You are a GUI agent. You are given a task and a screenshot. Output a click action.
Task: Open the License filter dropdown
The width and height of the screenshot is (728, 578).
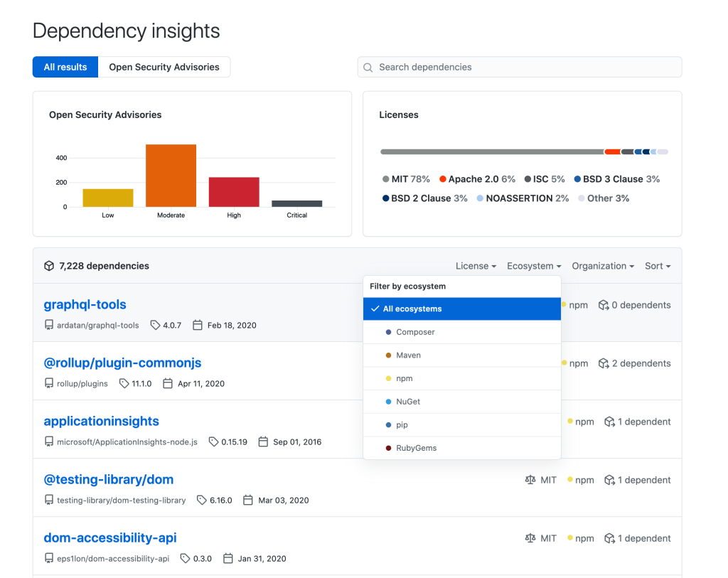pos(476,266)
